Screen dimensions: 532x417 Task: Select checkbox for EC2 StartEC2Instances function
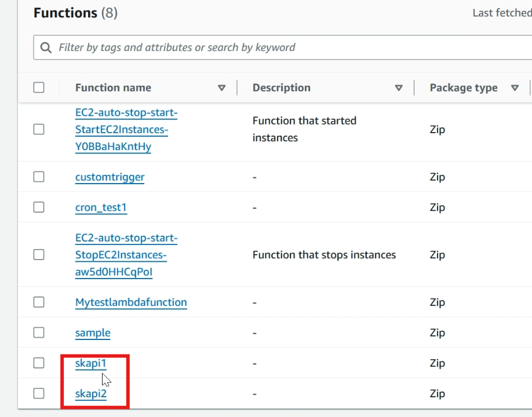pos(39,129)
